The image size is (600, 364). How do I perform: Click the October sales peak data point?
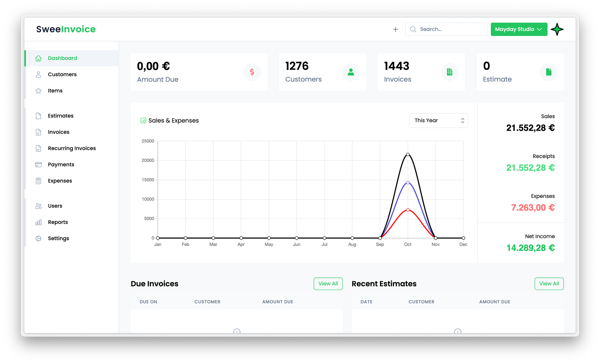coord(408,155)
